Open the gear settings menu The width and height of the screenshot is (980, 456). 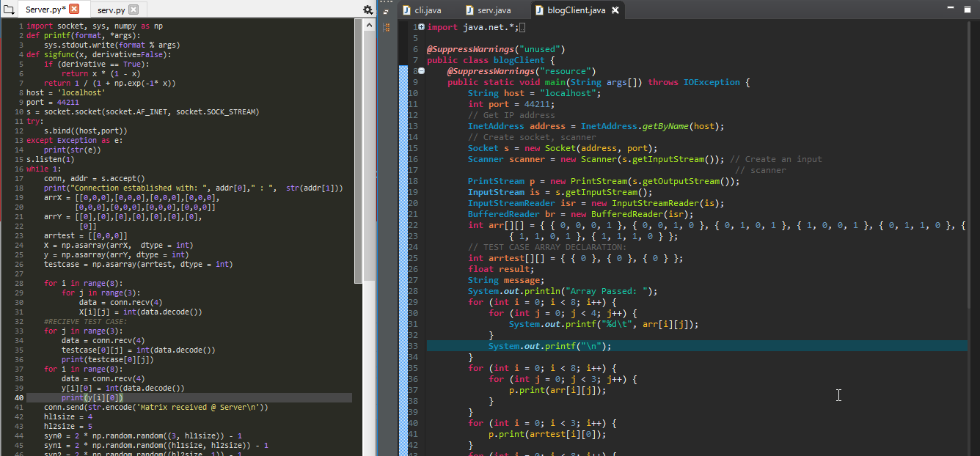click(367, 10)
